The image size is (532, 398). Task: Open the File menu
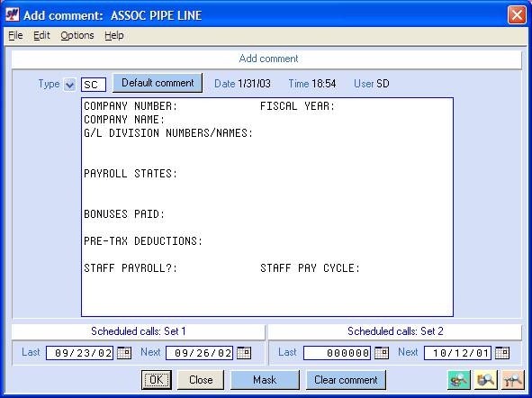click(15, 35)
